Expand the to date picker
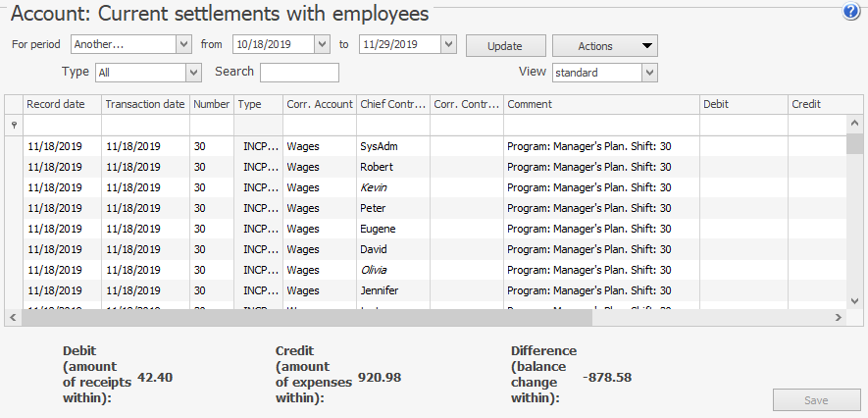This screenshot has height=418, width=868. tap(448, 45)
